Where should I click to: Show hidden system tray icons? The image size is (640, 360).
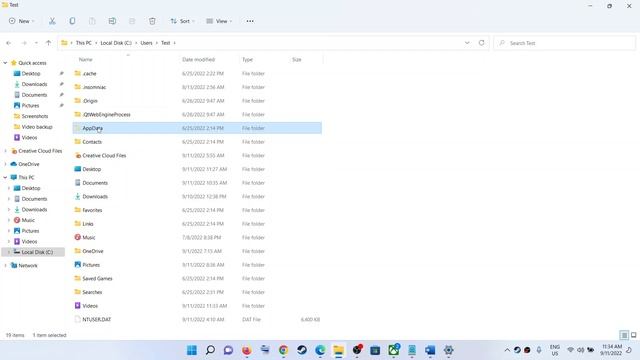click(x=507, y=350)
